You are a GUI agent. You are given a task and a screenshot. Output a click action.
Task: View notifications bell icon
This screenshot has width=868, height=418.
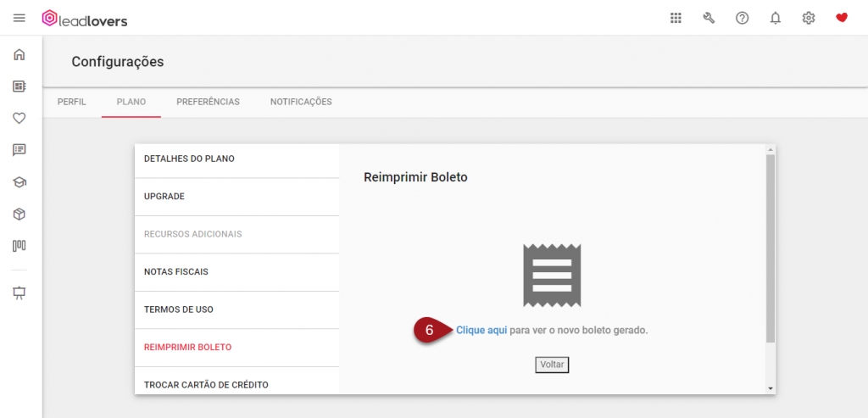[775, 18]
